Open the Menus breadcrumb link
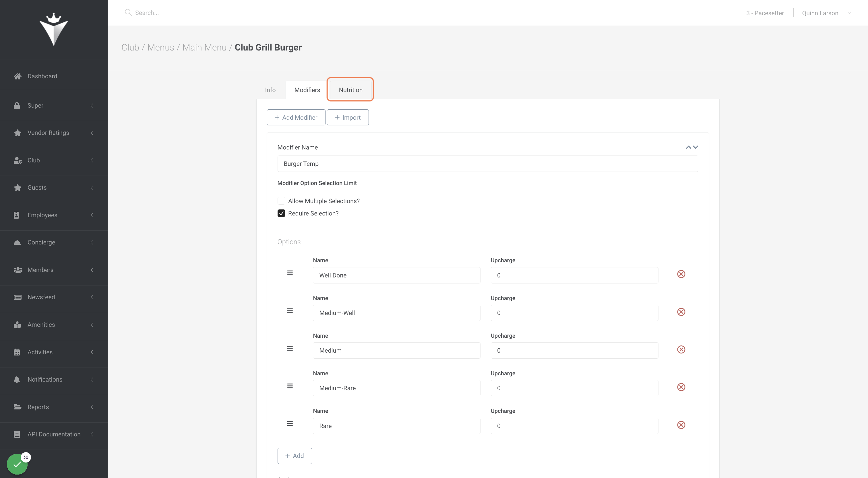This screenshot has width=868, height=478. coord(161,48)
